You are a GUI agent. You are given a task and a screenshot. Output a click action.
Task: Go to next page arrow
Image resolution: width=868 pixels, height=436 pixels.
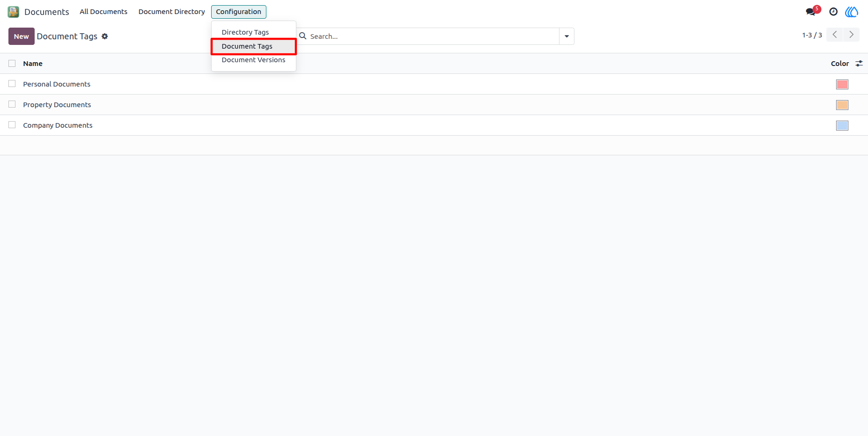pos(852,35)
